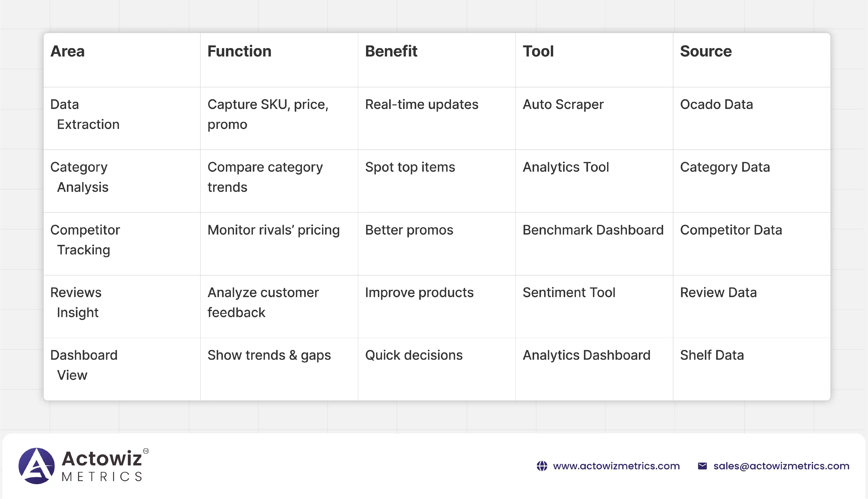Click the Monitor rivals' pricing cell
Viewport: 868px width, 499px height.
273,230
